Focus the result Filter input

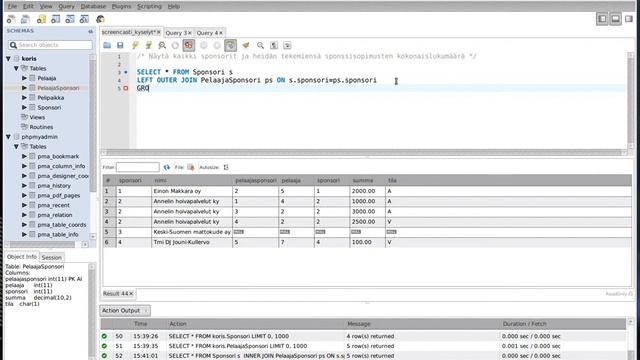(138, 167)
